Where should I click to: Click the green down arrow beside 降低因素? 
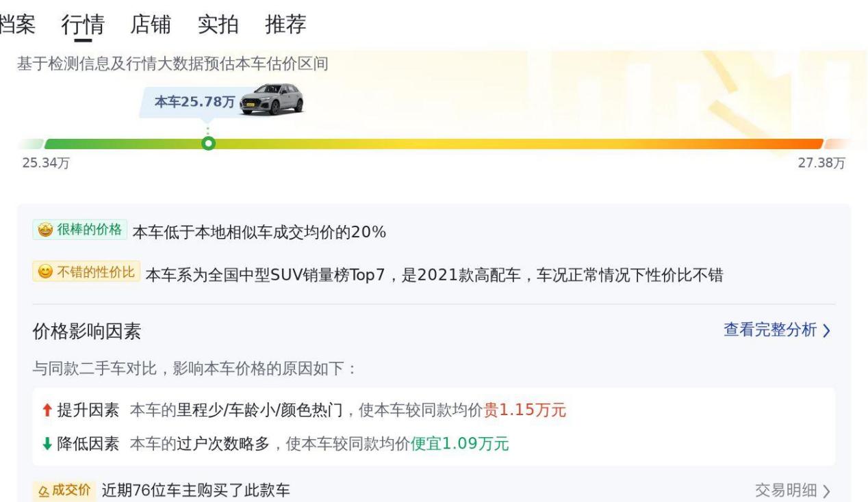47,444
